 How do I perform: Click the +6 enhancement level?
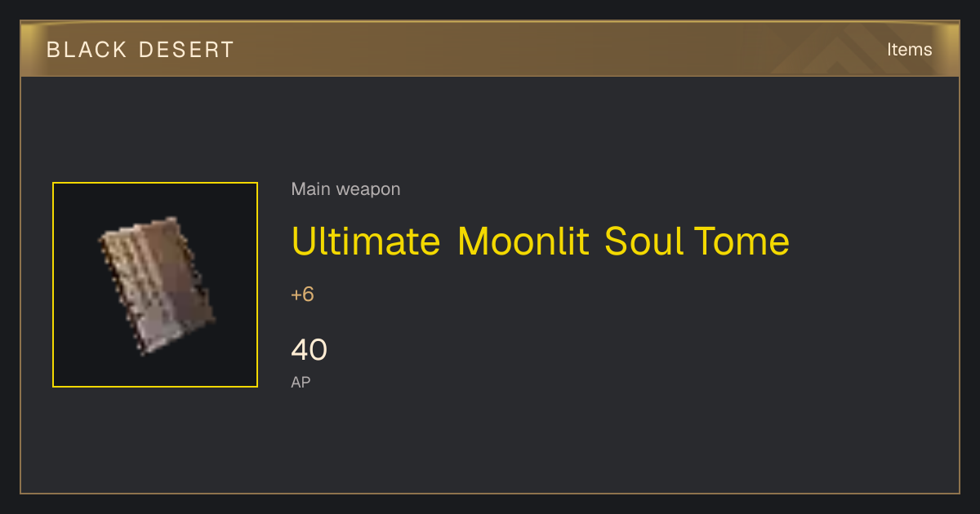coord(302,295)
